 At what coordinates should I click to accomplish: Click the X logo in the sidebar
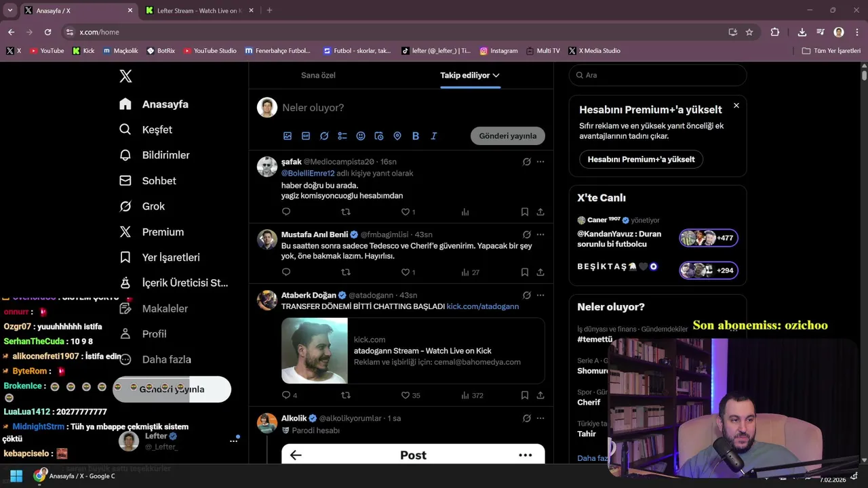coord(125,76)
